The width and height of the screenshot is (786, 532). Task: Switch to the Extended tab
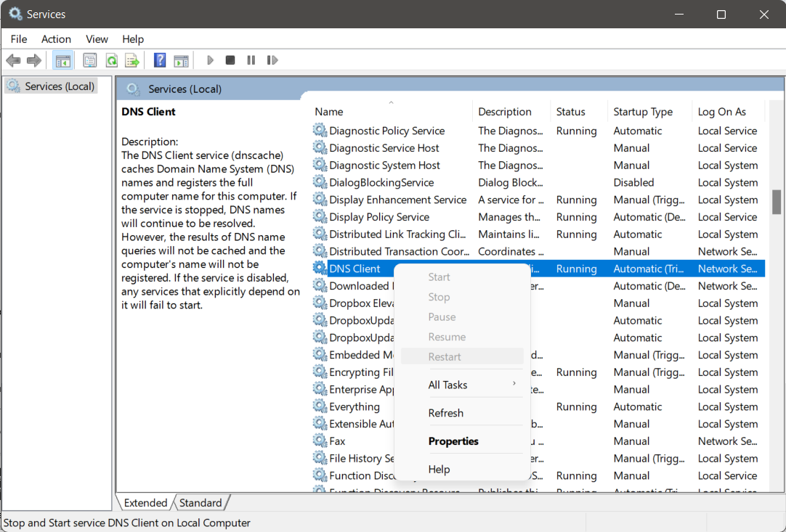coord(145,502)
